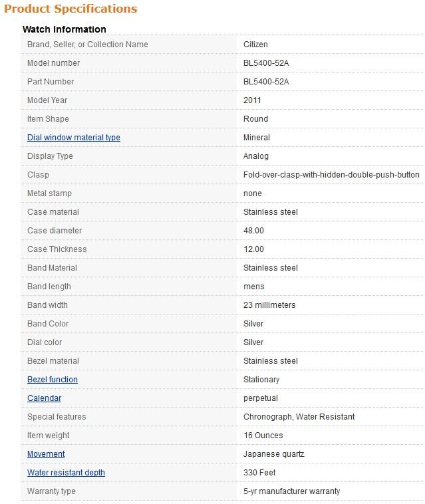Open the Dial window material type link
Image resolution: width=425 pixels, height=504 pixels.
click(74, 138)
